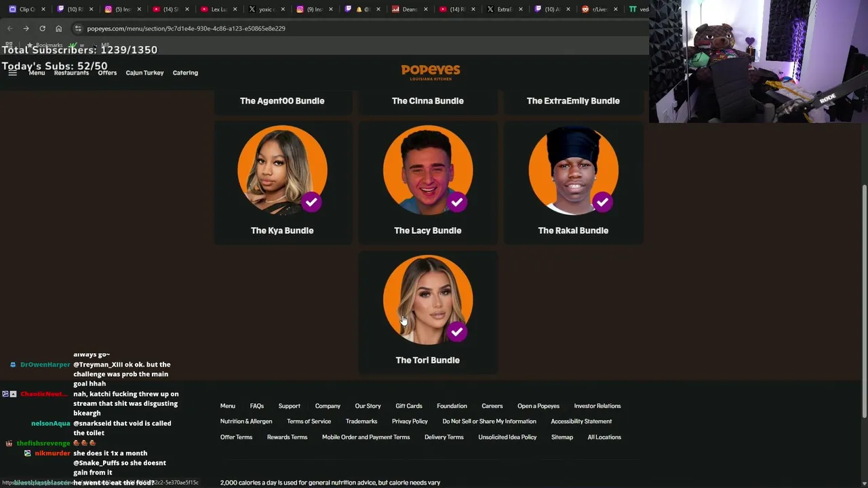Open site information icon in address bar

coord(78,28)
